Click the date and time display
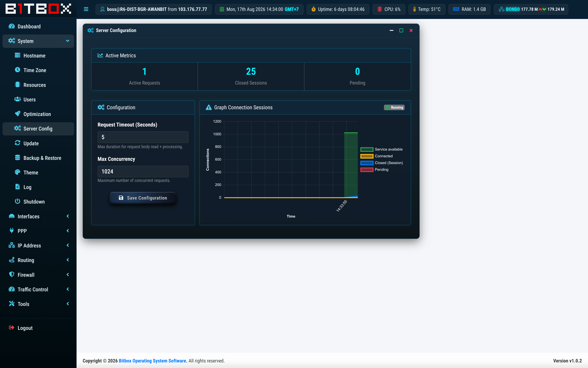Image resolution: width=588 pixels, height=368 pixels. click(259, 9)
